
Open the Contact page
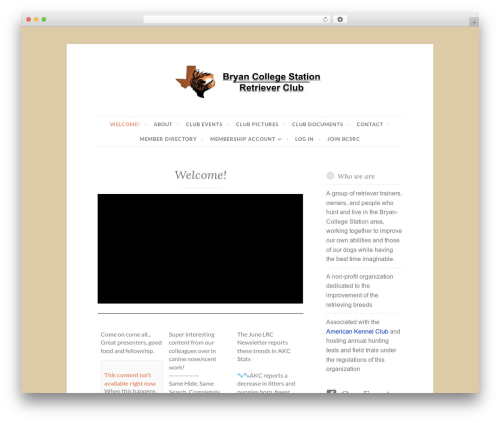tap(370, 124)
